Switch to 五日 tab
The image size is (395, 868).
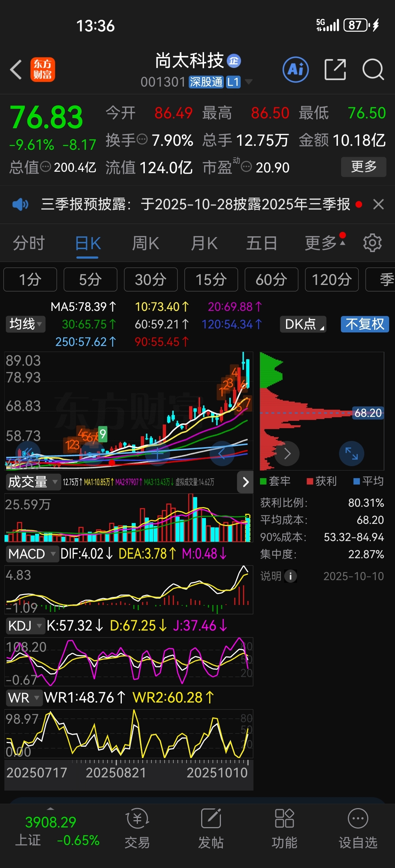click(262, 243)
